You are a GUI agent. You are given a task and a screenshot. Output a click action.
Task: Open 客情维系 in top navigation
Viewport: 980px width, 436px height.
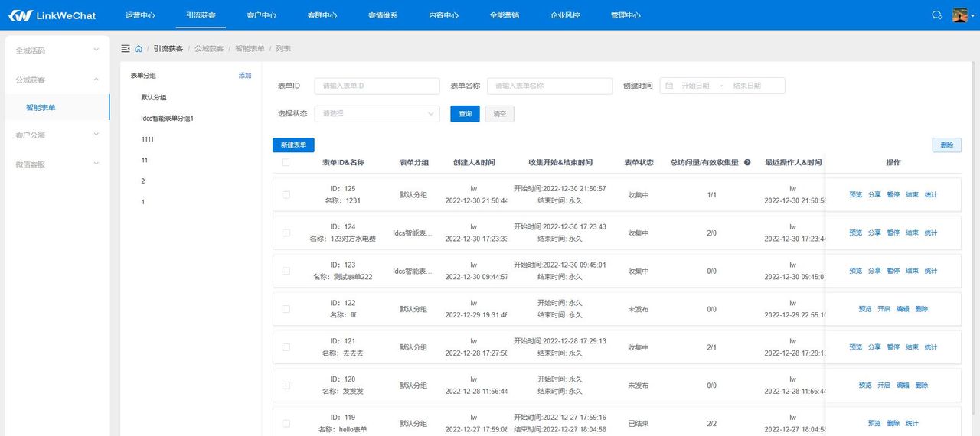(x=383, y=15)
